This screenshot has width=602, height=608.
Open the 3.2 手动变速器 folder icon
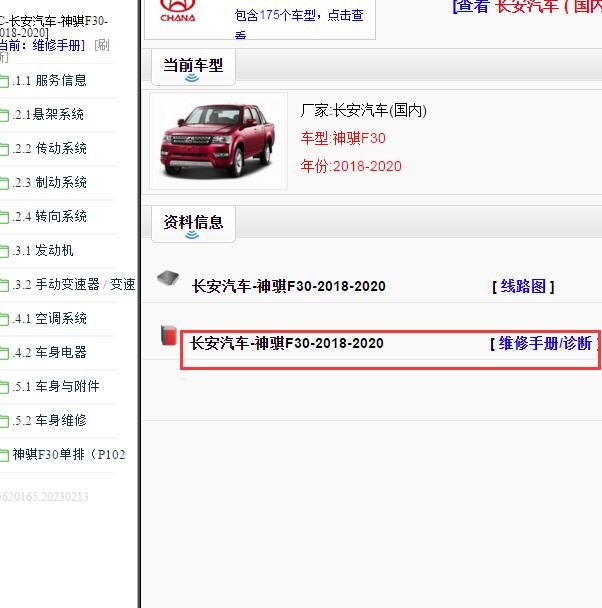[x=4, y=286]
